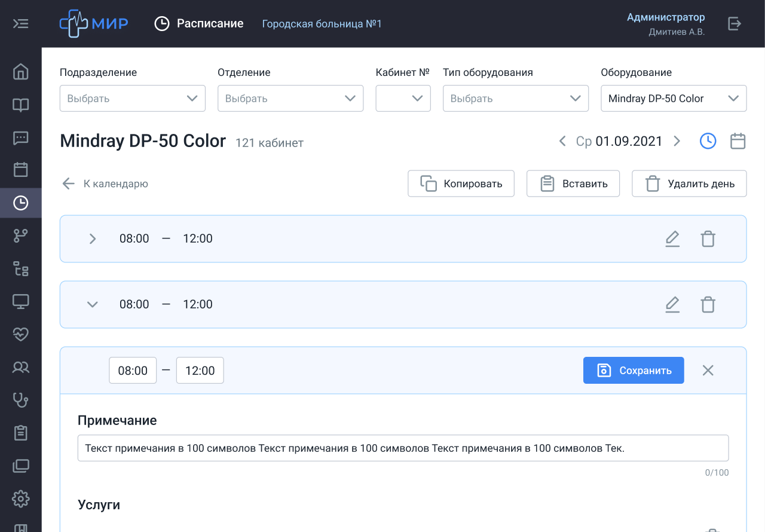Image resolution: width=765 pixels, height=532 pixels.
Task: Collapse the second expanded time slot
Action: pyautogui.click(x=93, y=305)
